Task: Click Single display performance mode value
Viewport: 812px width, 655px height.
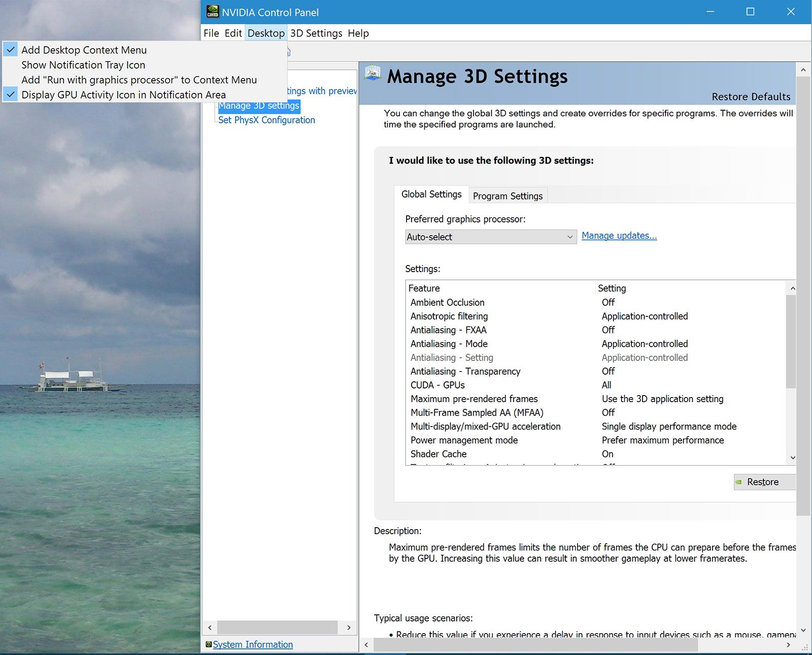Action: 669,427
